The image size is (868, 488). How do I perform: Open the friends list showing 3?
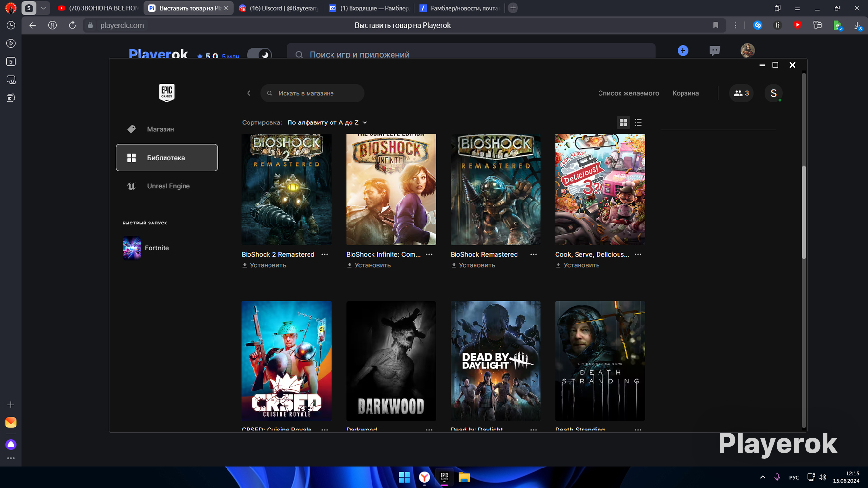click(x=741, y=93)
